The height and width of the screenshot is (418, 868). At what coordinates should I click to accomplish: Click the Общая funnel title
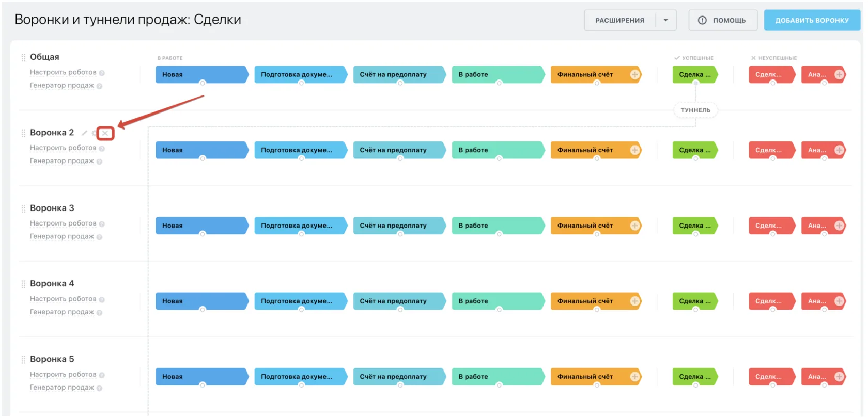point(44,57)
